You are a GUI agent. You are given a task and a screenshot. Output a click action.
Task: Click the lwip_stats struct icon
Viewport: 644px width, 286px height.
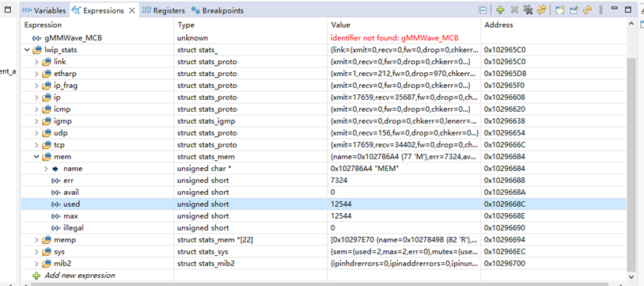click(x=37, y=50)
